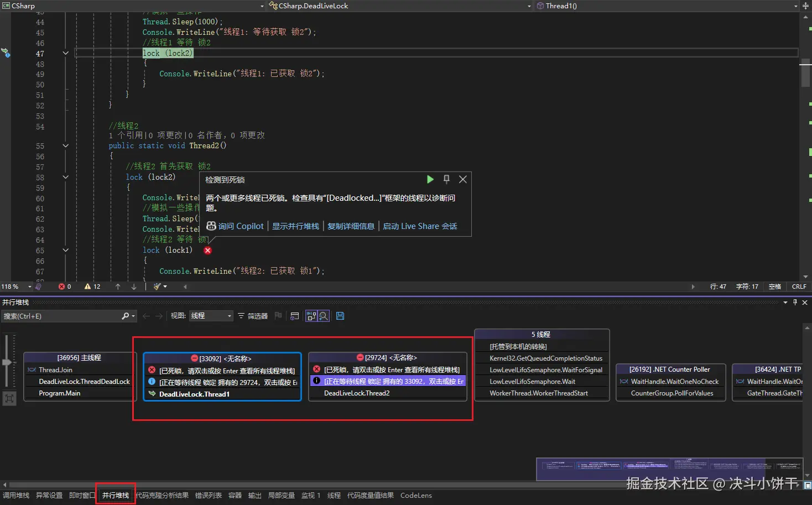Click the red error marker beside lock(lock1)
Image resolution: width=812 pixels, height=505 pixels.
coord(207,251)
